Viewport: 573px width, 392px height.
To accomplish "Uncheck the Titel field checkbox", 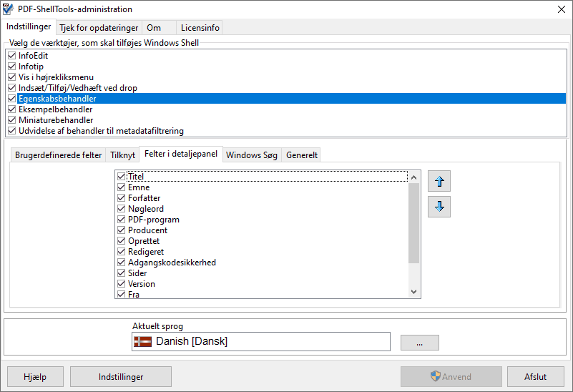I will pos(122,177).
